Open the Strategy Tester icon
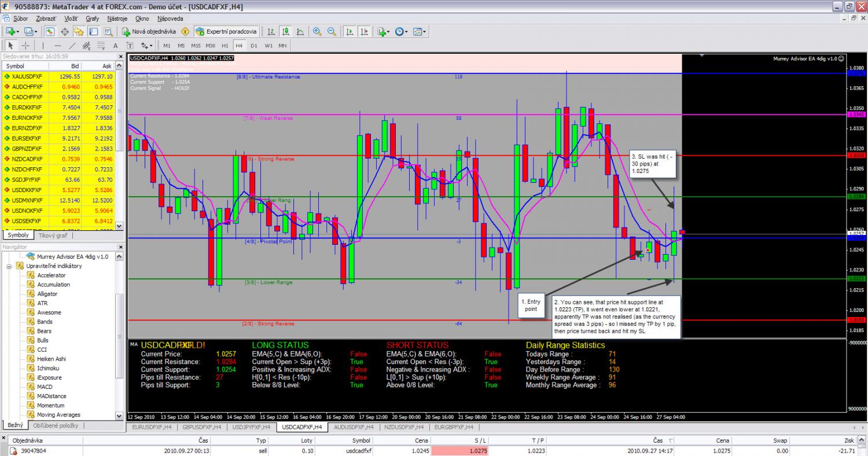 tap(108, 31)
